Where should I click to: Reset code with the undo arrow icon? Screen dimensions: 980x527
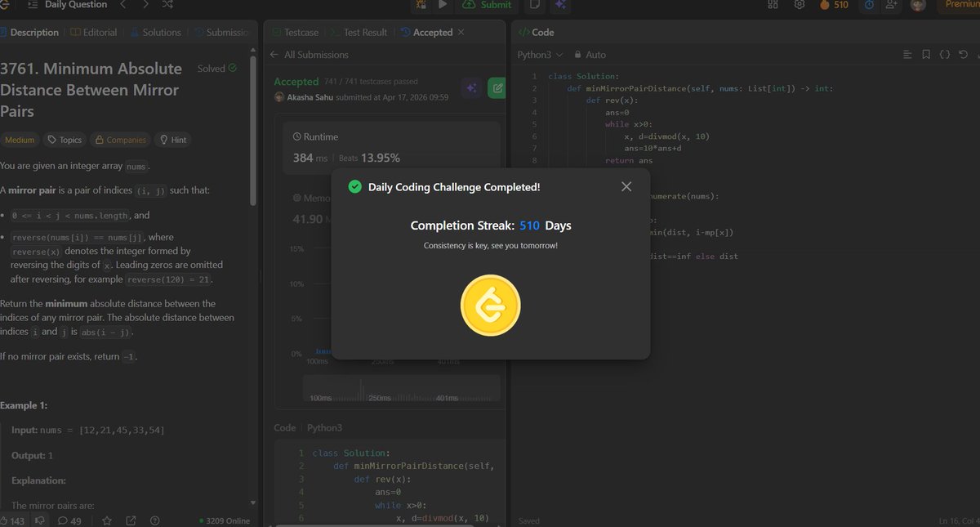point(964,55)
